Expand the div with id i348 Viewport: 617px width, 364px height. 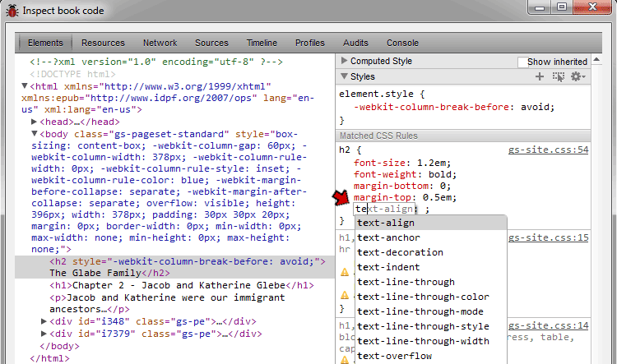pyautogui.click(x=44, y=321)
